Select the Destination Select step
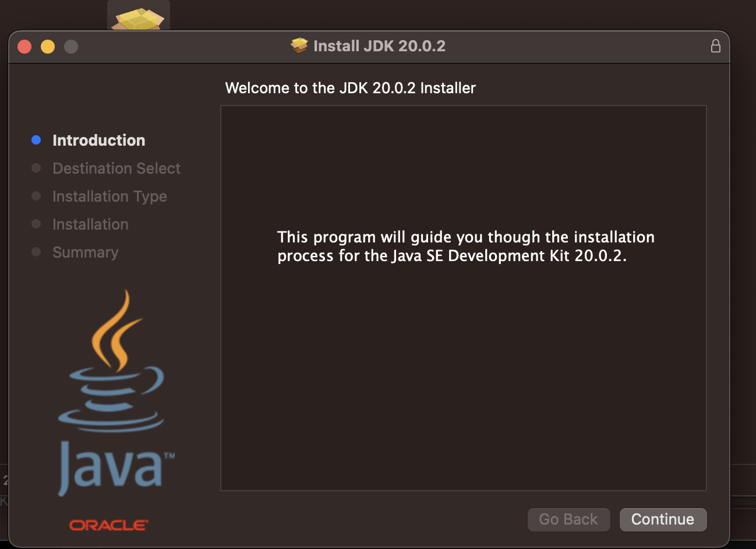Image resolution: width=756 pixels, height=549 pixels. point(116,168)
